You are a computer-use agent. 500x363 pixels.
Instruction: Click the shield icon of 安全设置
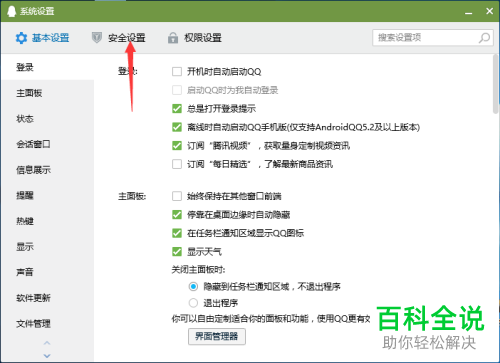(x=97, y=38)
